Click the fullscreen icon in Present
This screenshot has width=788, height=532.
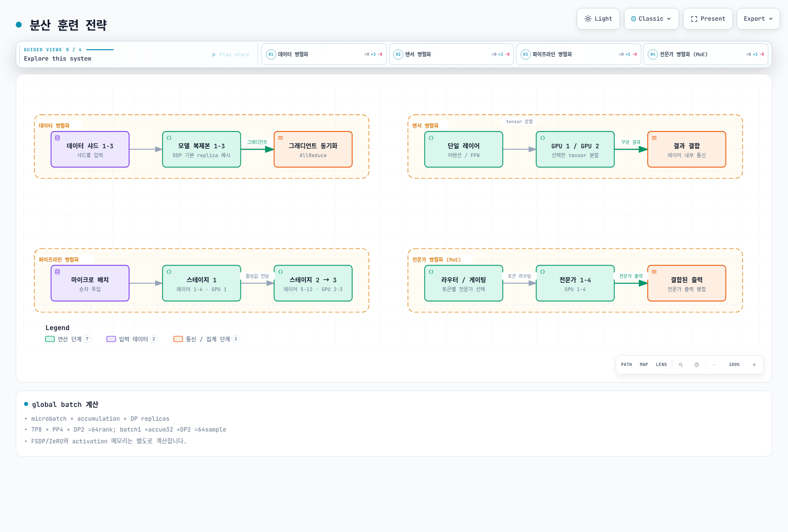694,19
